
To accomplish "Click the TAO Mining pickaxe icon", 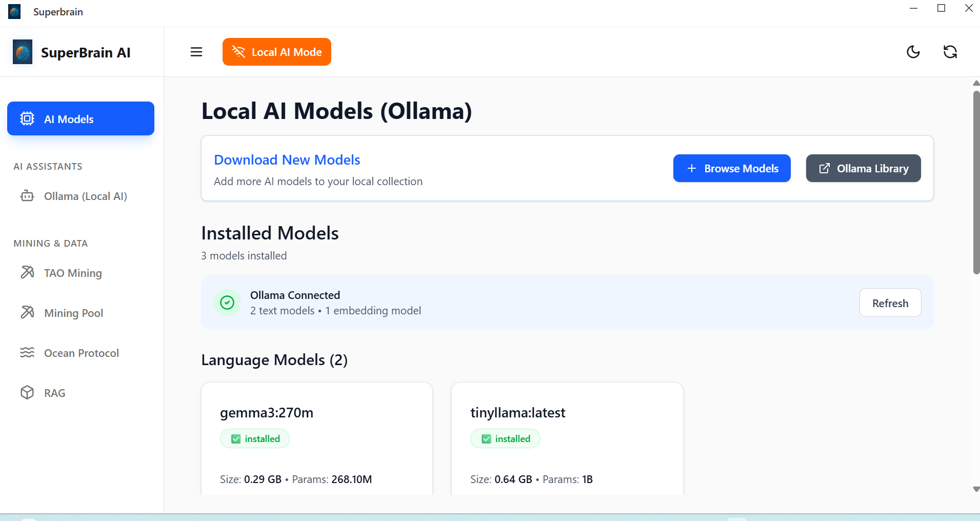I will (27, 272).
